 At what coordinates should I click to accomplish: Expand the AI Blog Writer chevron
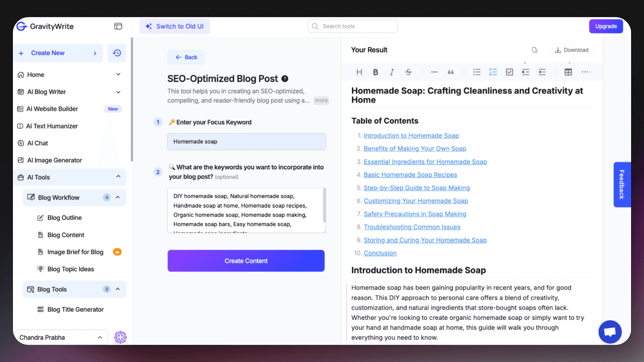click(118, 92)
